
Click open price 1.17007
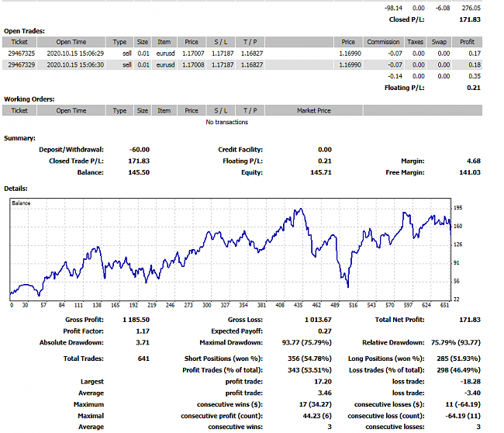click(193, 54)
